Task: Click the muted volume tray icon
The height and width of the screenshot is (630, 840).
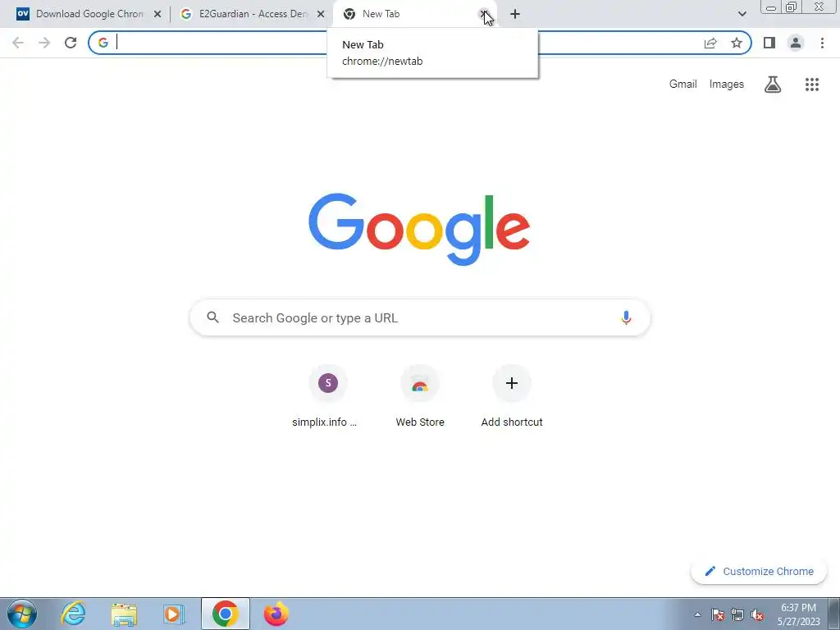Action: (x=757, y=614)
